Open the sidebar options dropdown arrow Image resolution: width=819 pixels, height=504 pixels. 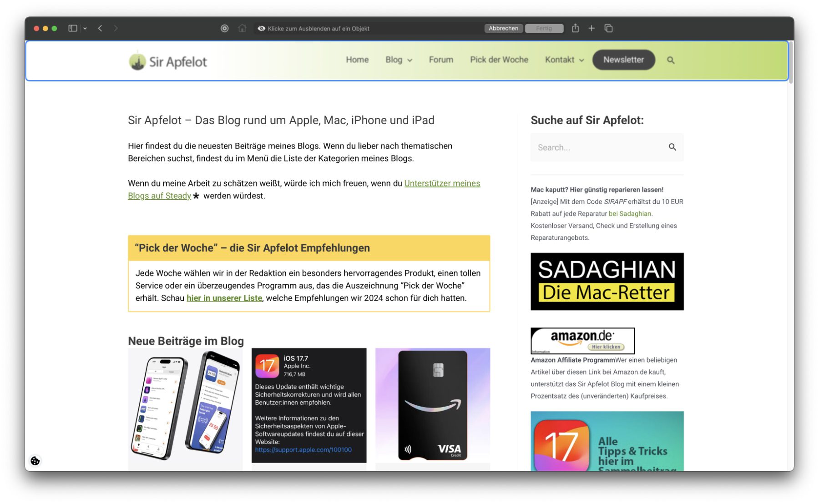pos(85,28)
